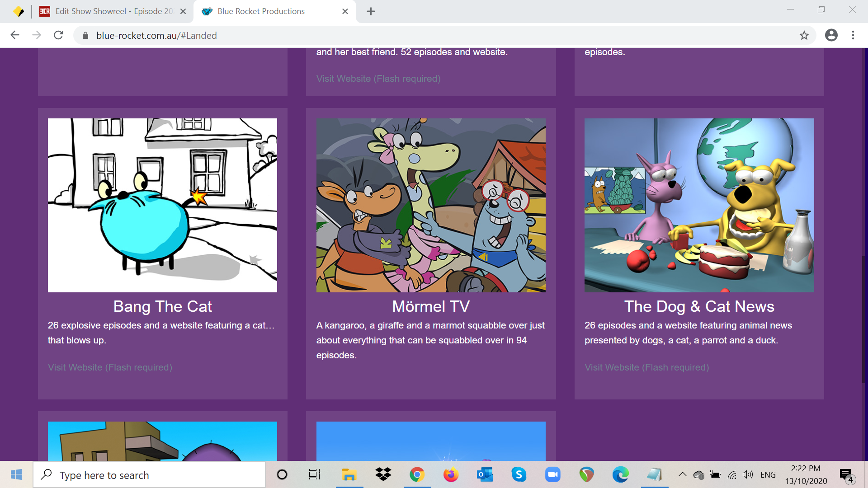868x488 pixels.
Task: Launch Dropbox from the taskbar
Action: (383, 475)
